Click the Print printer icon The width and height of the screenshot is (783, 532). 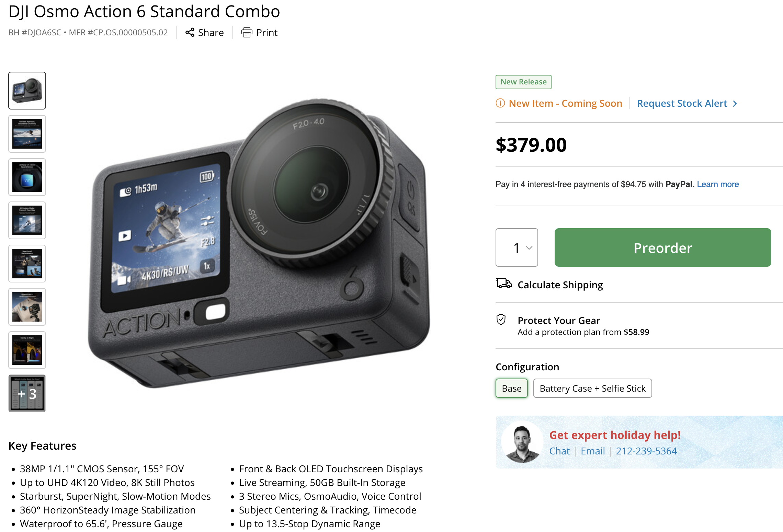[x=247, y=32]
